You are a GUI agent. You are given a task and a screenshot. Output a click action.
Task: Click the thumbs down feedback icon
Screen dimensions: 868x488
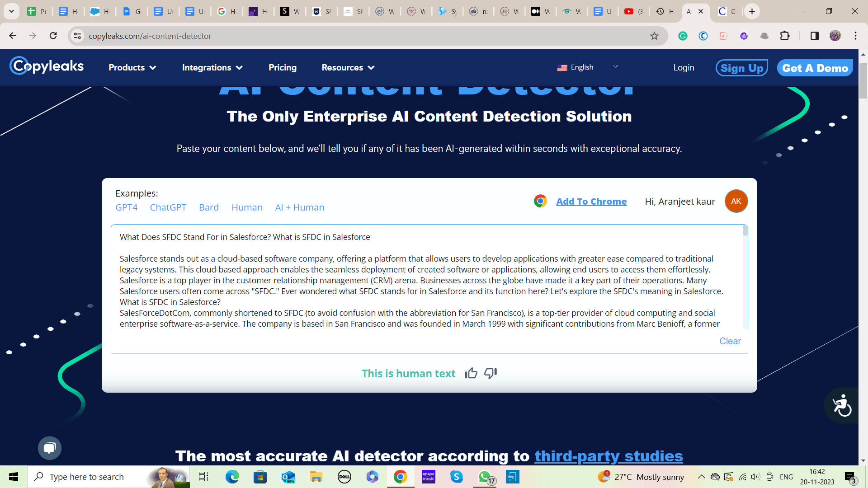[x=491, y=373]
